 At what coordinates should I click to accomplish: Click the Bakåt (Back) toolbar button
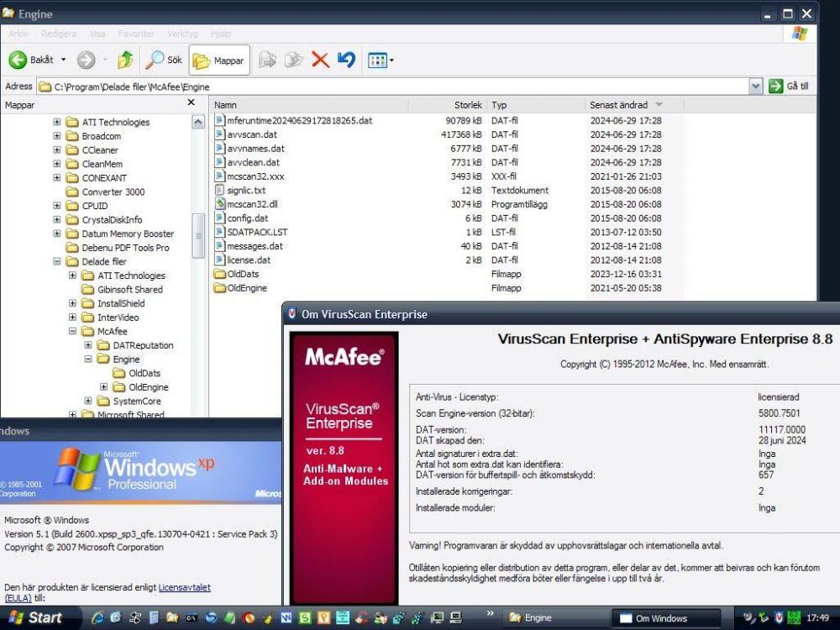click(34, 60)
